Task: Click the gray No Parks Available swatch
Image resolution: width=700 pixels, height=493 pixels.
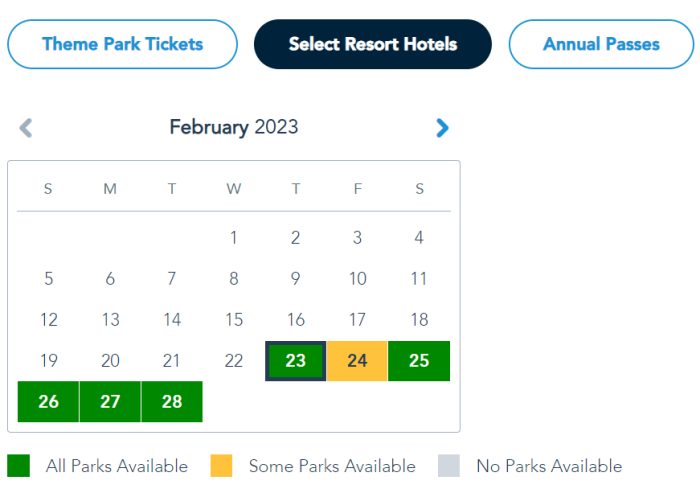Action: 449,466
